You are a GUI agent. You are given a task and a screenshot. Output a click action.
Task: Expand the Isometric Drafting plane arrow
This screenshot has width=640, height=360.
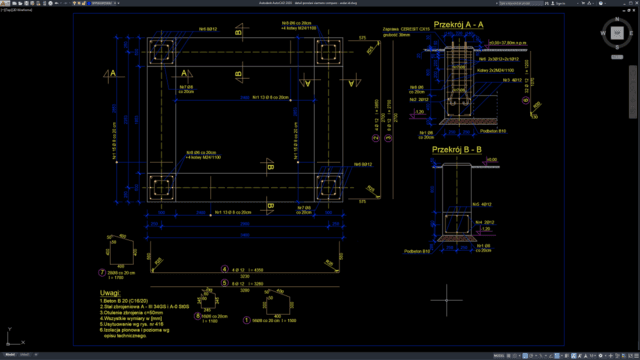[x=546, y=356]
